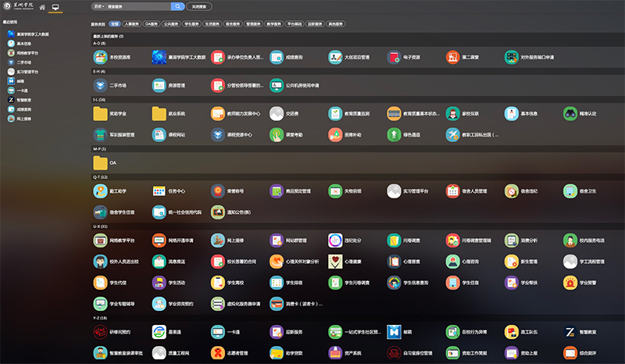Open the 本校资源库 service icon
The image size is (625, 364).
point(100,57)
